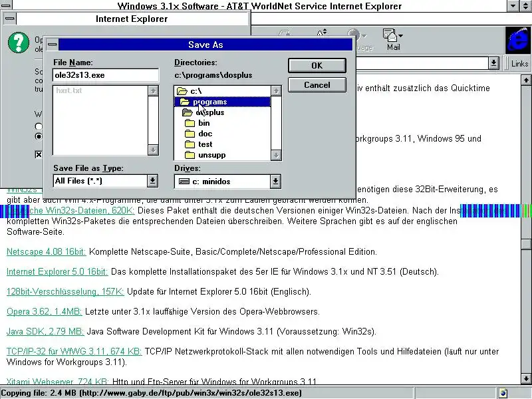Click the directories list scroll-up arrow
This screenshot has width=532, height=399.
point(276,91)
